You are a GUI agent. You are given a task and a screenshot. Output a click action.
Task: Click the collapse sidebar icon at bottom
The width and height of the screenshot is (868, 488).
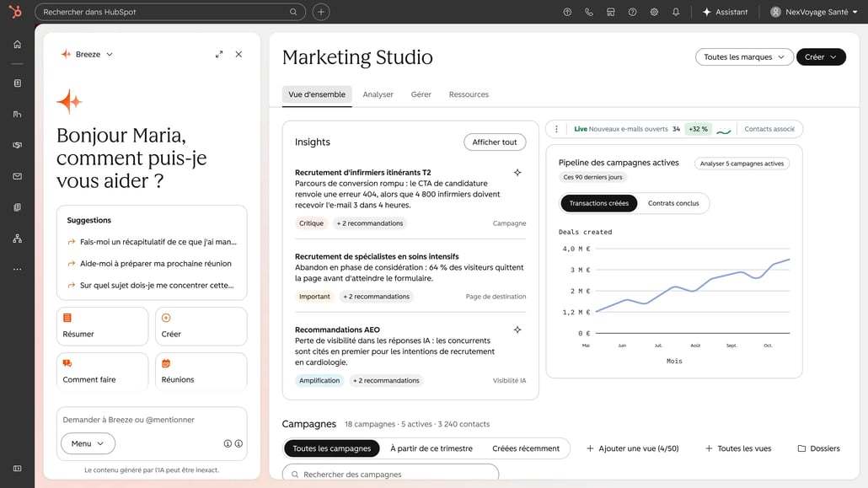coord(17,469)
